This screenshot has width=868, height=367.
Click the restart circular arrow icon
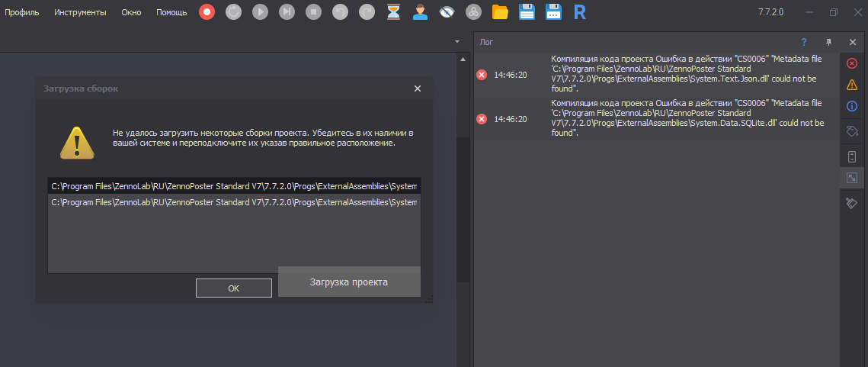point(234,11)
